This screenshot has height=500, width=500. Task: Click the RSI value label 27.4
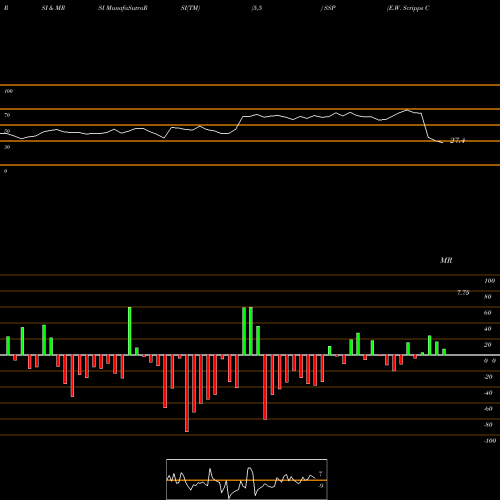pyautogui.click(x=457, y=140)
